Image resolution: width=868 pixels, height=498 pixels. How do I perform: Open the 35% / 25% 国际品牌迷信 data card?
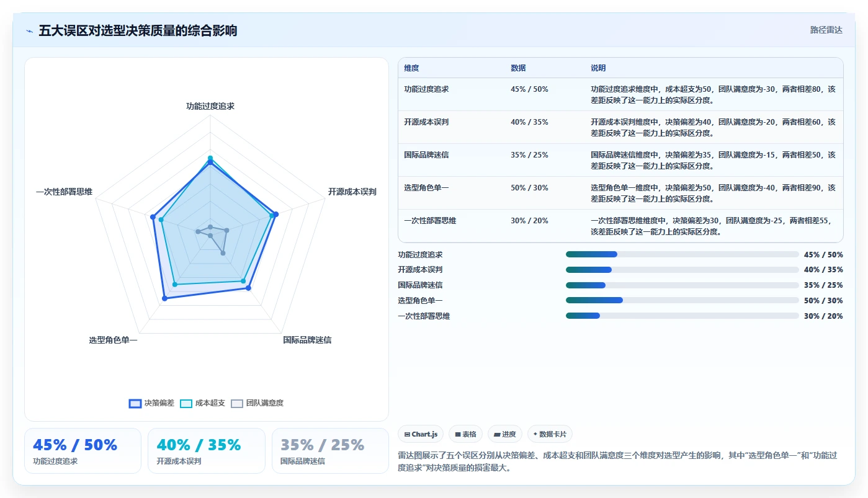[x=330, y=451]
